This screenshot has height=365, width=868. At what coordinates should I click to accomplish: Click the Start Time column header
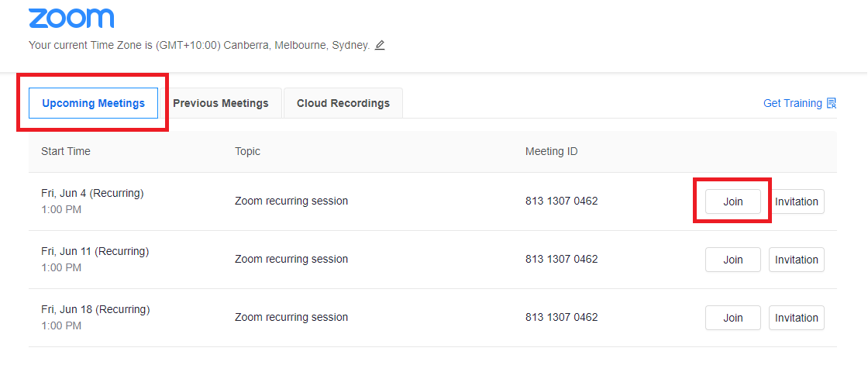pyautogui.click(x=66, y=151)
